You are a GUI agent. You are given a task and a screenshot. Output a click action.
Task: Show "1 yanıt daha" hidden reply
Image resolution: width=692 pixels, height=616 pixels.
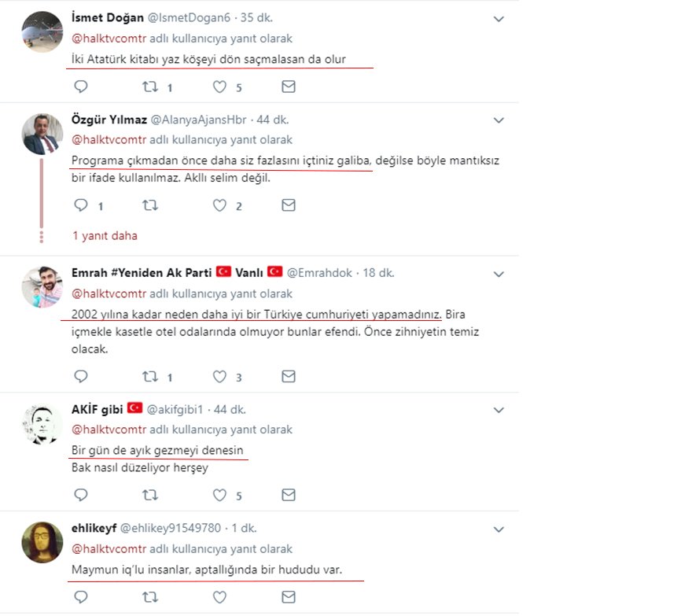(105, 235)
